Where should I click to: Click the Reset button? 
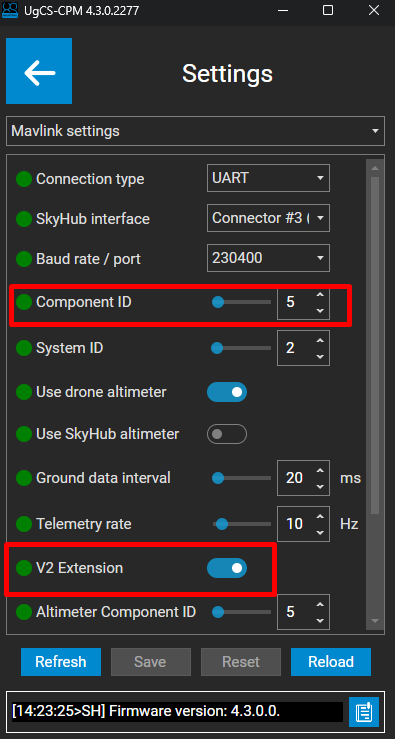tap(241, 662)
